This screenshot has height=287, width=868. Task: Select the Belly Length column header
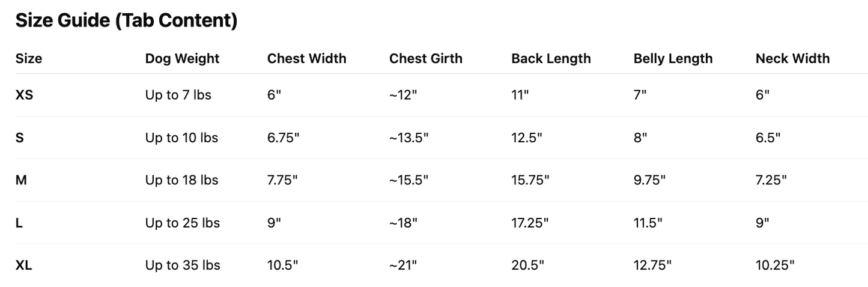tap(673, 58)
